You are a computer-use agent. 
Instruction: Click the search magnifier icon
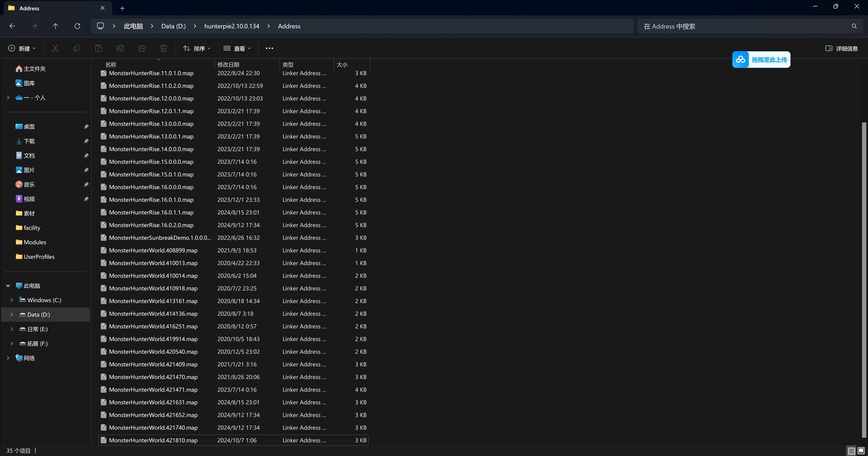(x=854, y=26)
